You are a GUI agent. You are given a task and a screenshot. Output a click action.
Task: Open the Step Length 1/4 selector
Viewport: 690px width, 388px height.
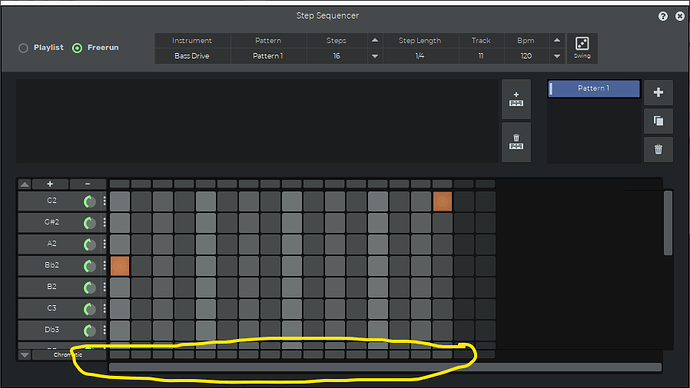click(x=420, y=56)
